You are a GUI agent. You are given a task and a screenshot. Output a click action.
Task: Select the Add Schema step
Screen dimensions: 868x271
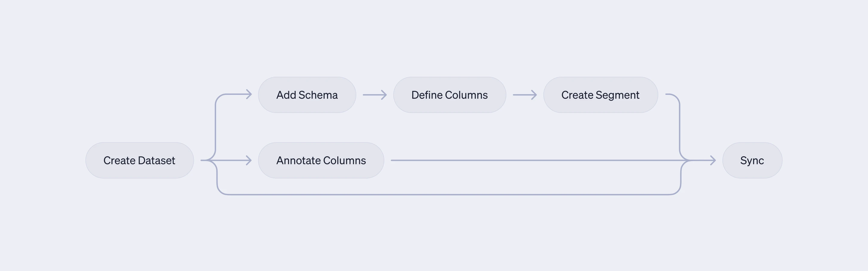tap(307, 95)
